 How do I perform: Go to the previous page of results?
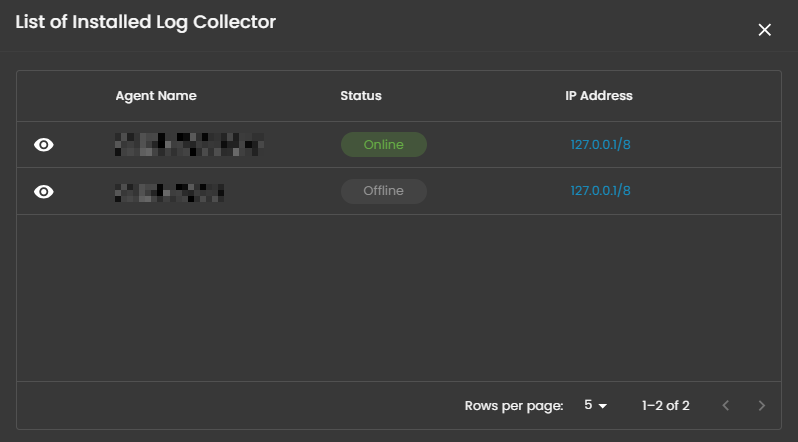point(726,406)
